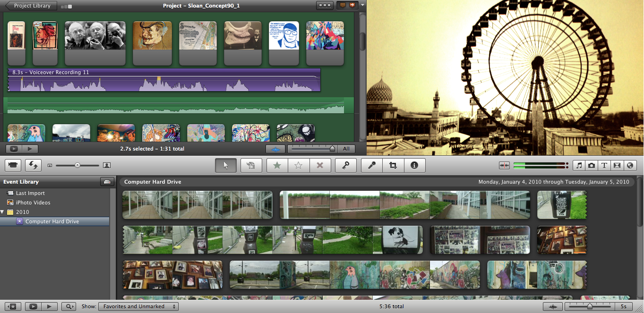The width and height of the screenshot is (644, 313).
Task: Show the music and sound effects browser
Action: pyautogui.click(x=579, y=166)
